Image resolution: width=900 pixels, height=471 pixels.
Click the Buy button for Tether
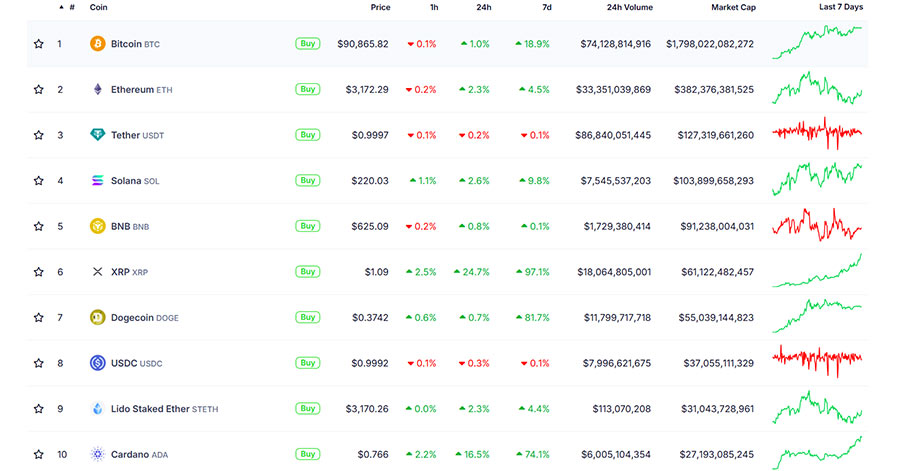308,135
